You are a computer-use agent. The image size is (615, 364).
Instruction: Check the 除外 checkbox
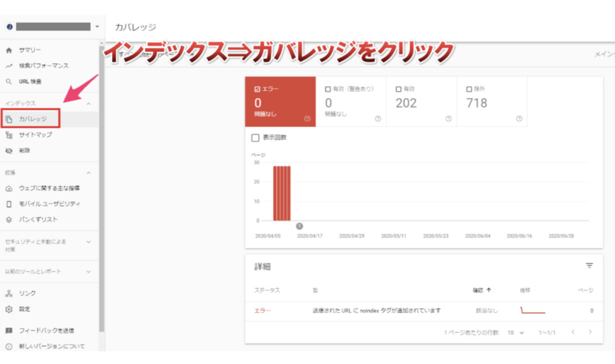[x=469, y=89]
